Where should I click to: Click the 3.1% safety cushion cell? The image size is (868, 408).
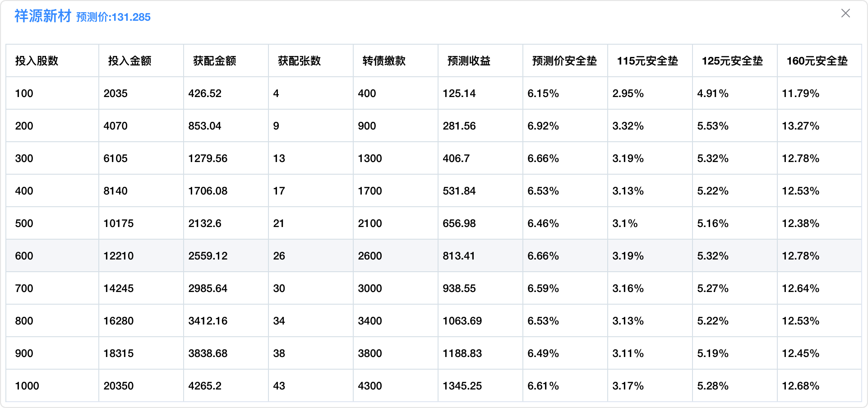[x=625, y=223]
